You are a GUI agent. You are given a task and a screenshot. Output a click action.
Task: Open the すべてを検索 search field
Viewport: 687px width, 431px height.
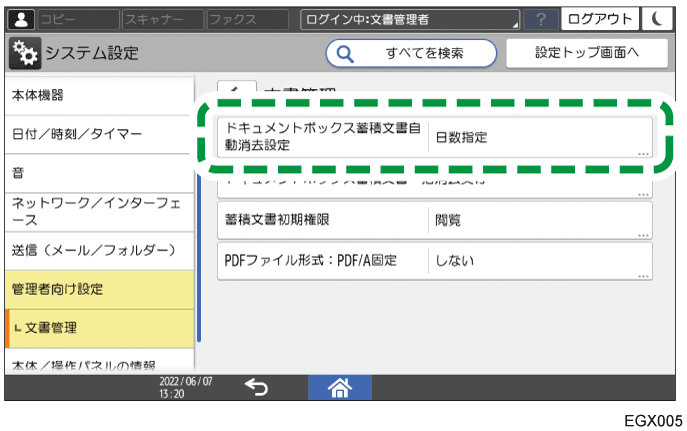(x=411, y=53)
